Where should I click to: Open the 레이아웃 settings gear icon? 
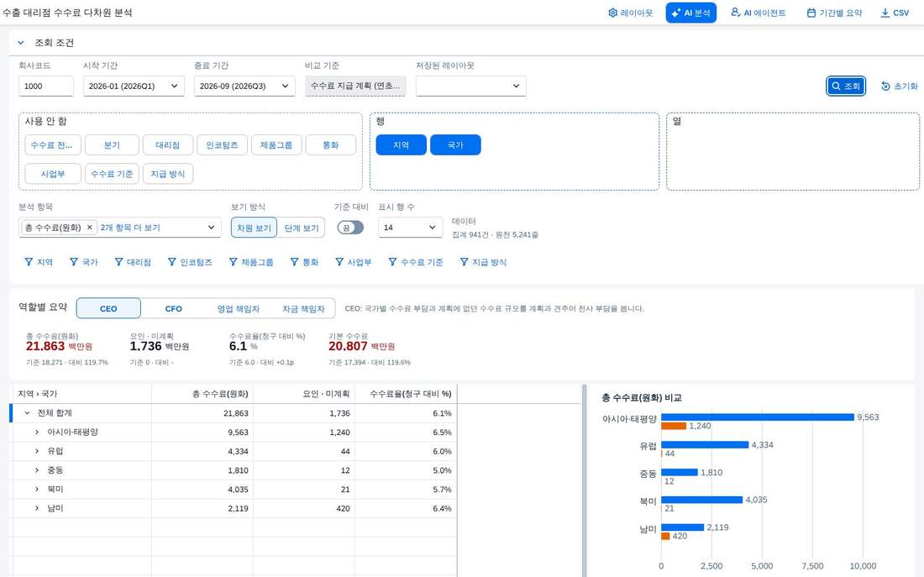tap(613, 13)
